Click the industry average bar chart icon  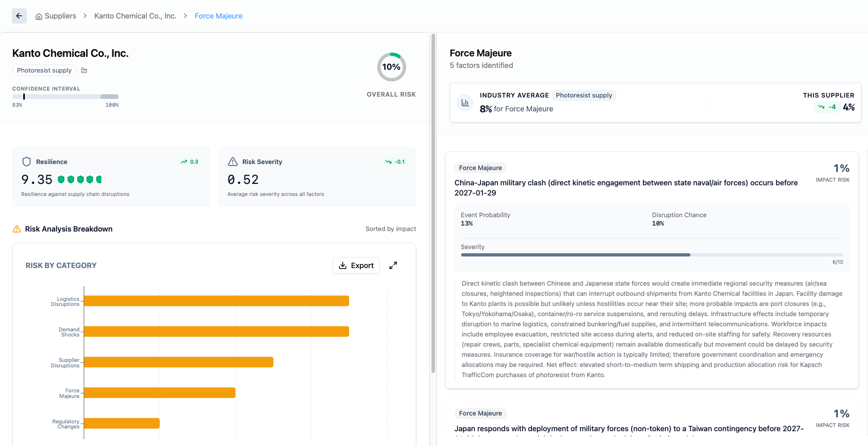pyautogui.click(x=465, y=103)
